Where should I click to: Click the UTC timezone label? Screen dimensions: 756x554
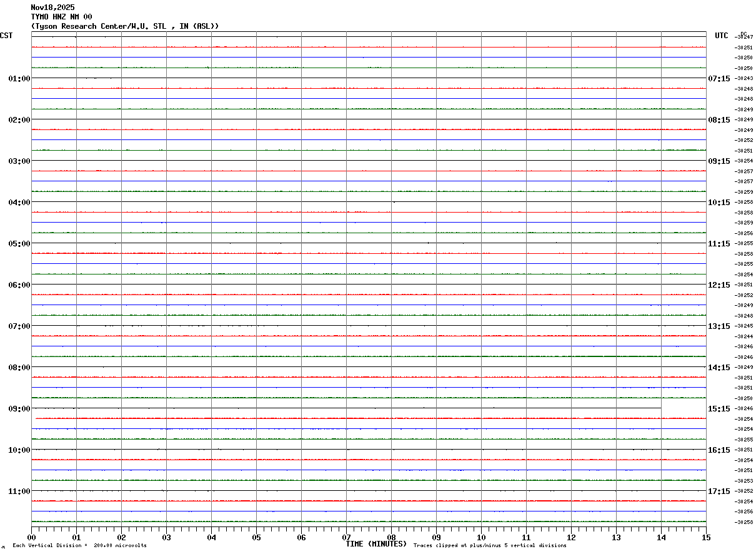[722, 36]
